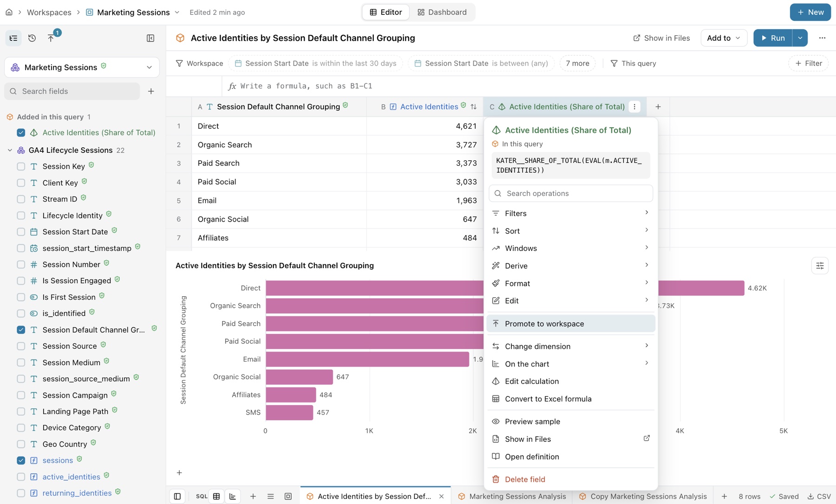Image resolution: width=836 pixels, height=504 pixels.
Task: Uncheck the sessions field checkbox
Action: tap(21, 460)
